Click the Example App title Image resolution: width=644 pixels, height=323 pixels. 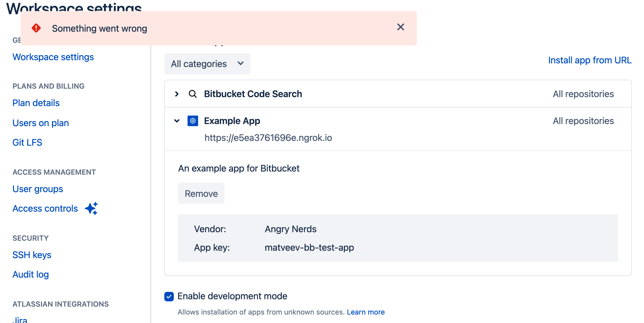232,121
